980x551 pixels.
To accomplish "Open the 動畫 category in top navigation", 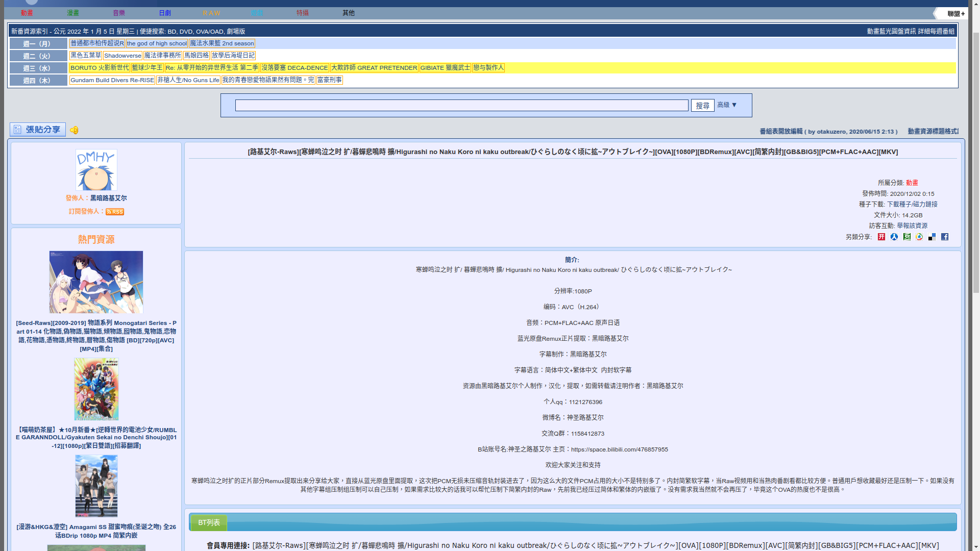I will pos(27,13).
